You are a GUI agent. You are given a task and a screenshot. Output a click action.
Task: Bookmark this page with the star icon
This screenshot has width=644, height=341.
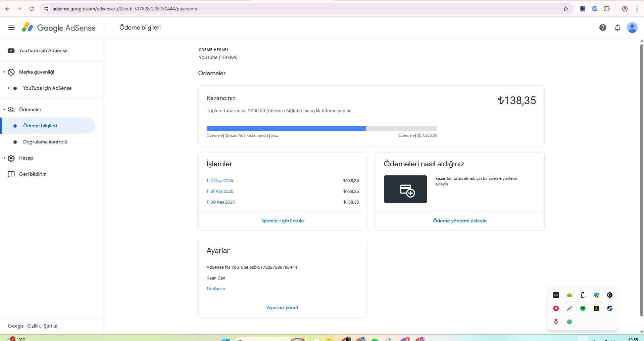pos(566,9)
